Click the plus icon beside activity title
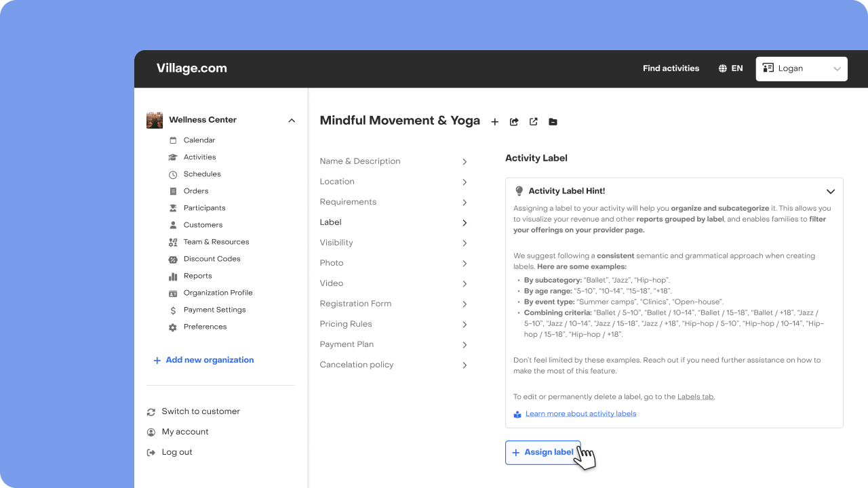This screenshot has height=488, width=868. click(495, 122)
